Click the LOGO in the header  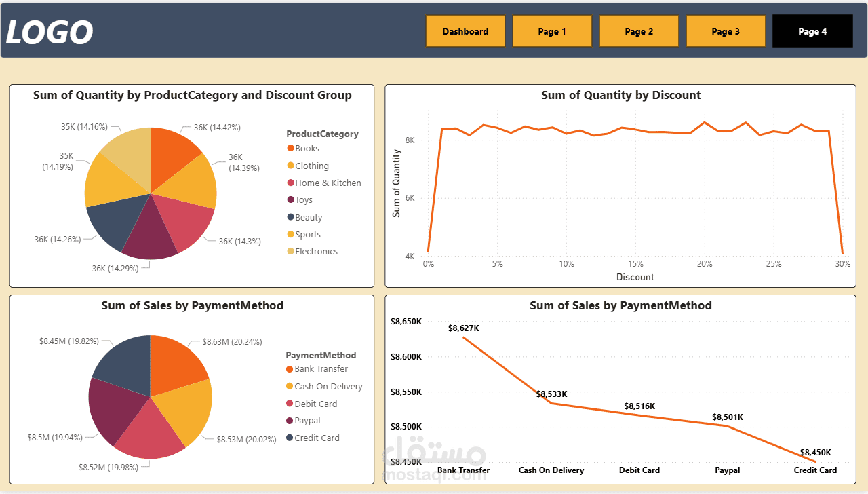(50, 32)
